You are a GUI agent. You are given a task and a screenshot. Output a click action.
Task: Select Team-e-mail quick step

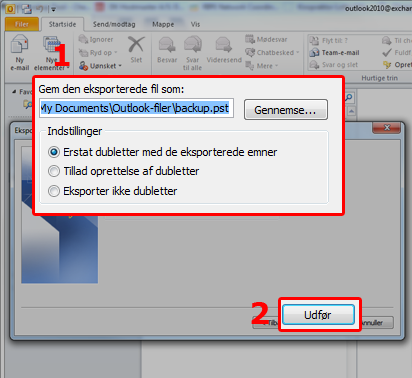pos(334,52)
